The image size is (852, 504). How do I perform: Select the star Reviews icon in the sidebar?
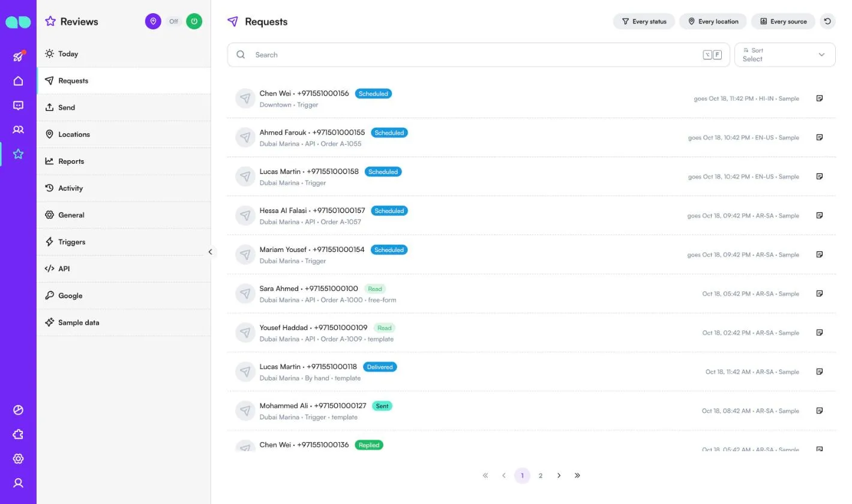coord(18,154)
